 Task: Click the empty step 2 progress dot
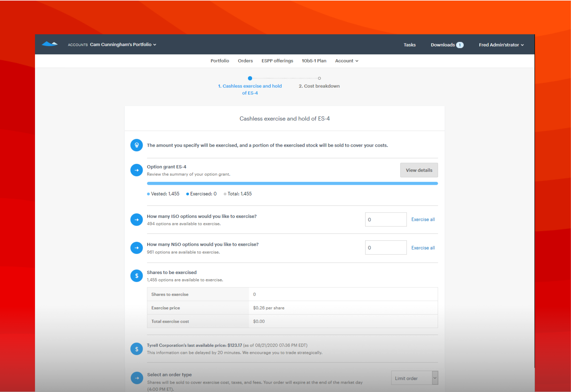[x=319, y=78]
